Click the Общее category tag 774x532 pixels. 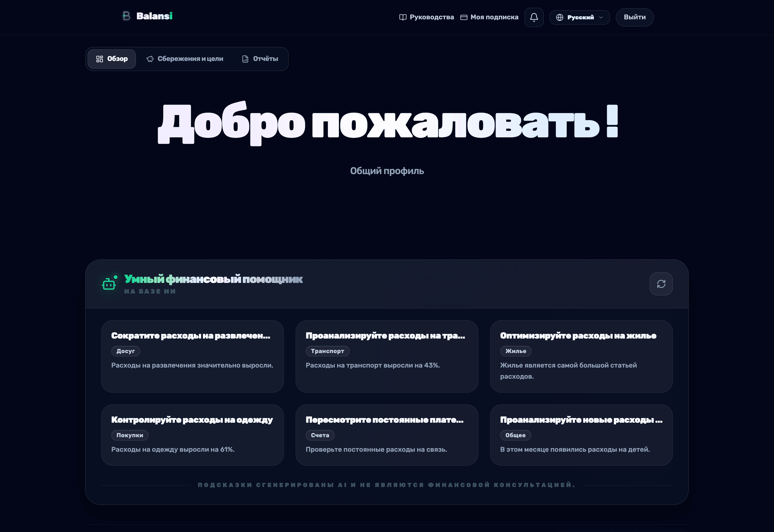click(x=515, y=435)
